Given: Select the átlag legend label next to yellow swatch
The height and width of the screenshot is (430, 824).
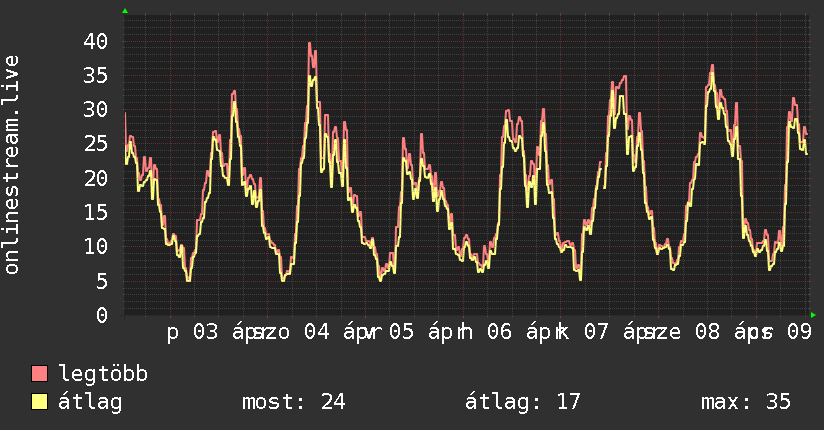Looking at the screenshot, I should (90, 402).
